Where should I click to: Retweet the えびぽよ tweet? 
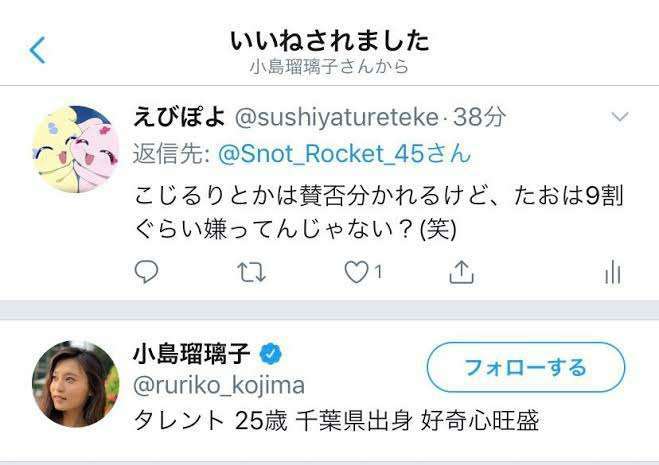point(251,272)
